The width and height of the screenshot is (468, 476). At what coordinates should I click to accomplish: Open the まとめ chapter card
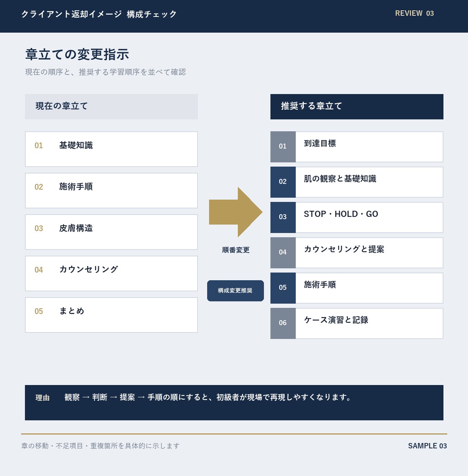point(111,315)
